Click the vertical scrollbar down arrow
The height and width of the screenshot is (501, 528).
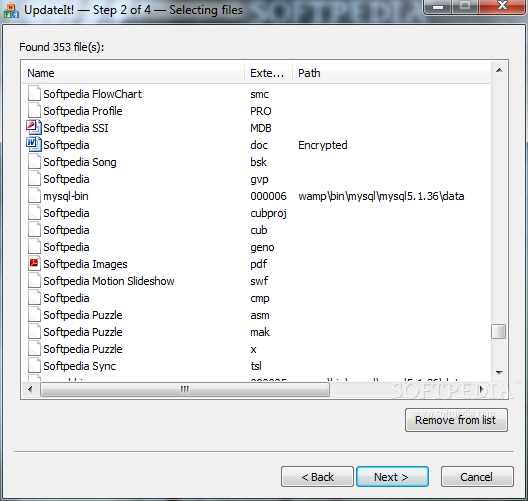tap(499, 373)
